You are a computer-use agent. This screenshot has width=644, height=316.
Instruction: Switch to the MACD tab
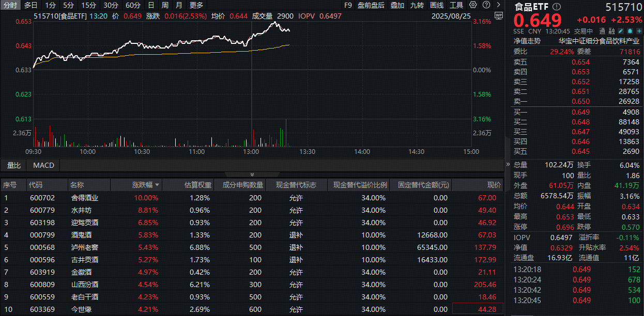click(x=43, y=165)
